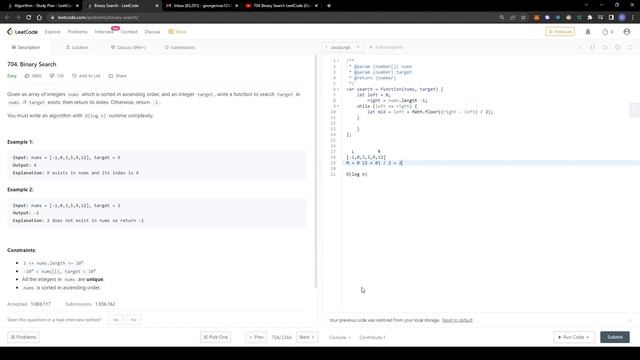Open the Contest nav item
640x360 pixels.
tap(129, 31)
